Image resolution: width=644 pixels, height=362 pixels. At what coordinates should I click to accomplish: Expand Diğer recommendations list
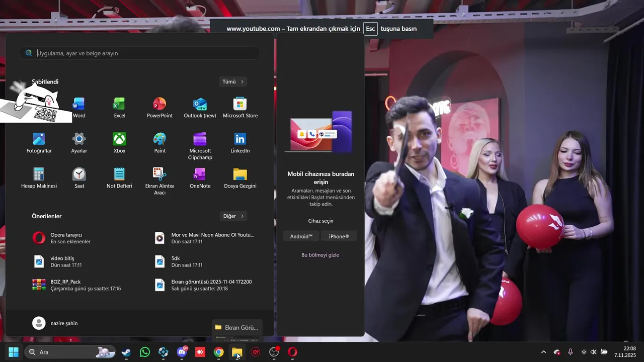point(233,216)
